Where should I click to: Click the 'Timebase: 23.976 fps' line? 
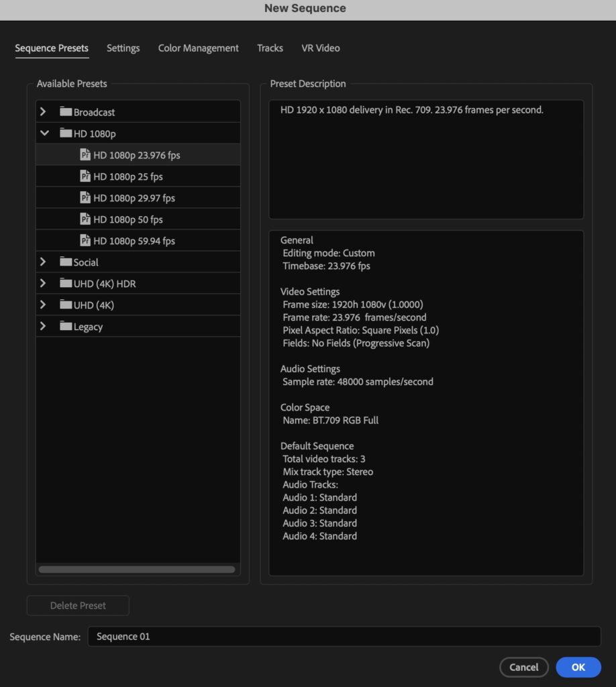[326, 266]
